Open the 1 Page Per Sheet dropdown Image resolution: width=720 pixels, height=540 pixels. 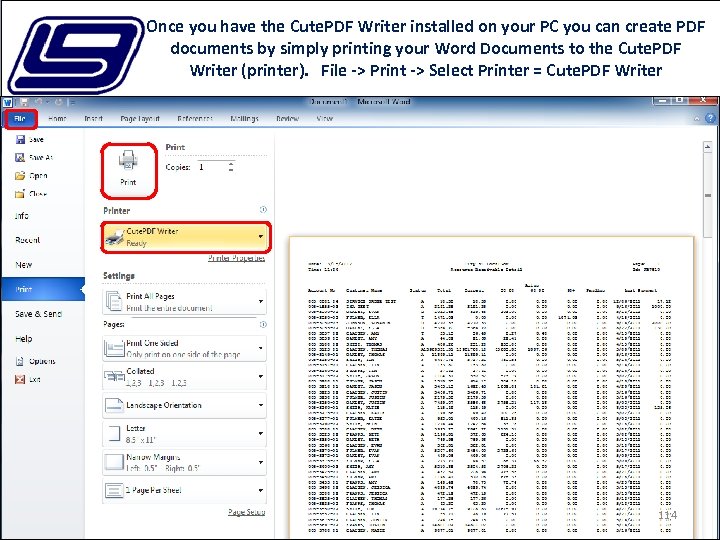184,490
